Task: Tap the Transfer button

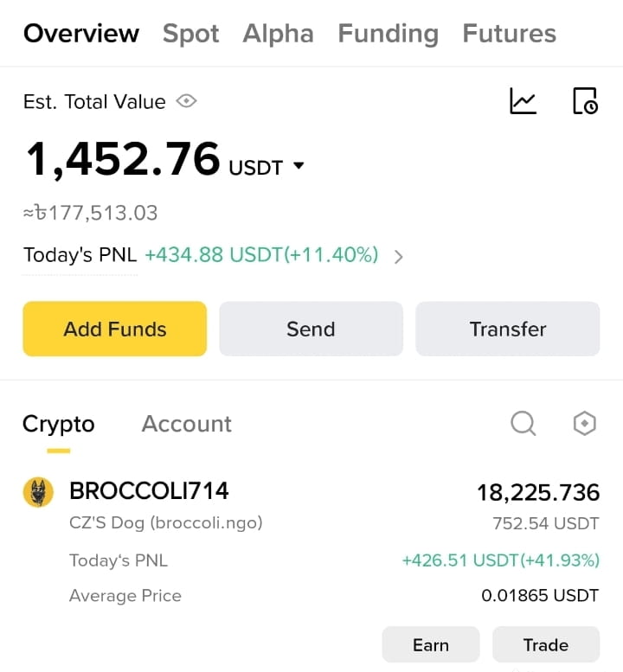Action: tap(508, 329)
